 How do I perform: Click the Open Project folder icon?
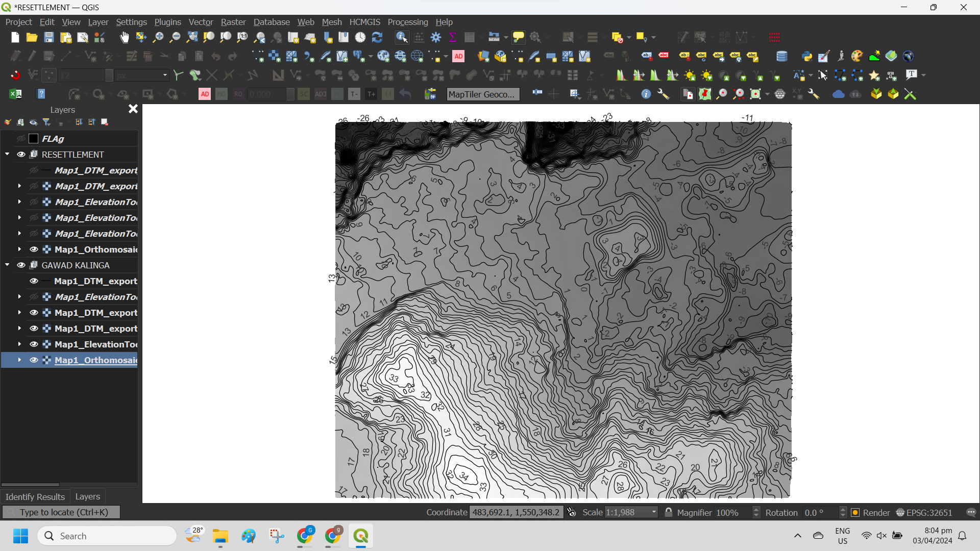click(x=32, y=37)
